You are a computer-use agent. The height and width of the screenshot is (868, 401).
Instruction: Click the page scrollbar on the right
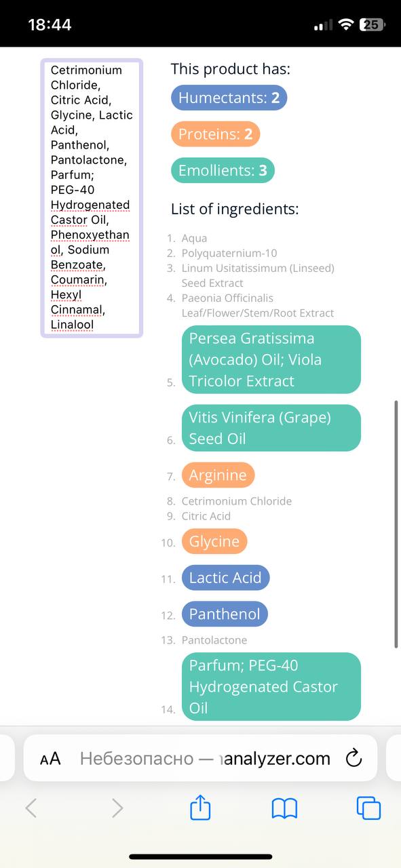(x=396, y=524)
